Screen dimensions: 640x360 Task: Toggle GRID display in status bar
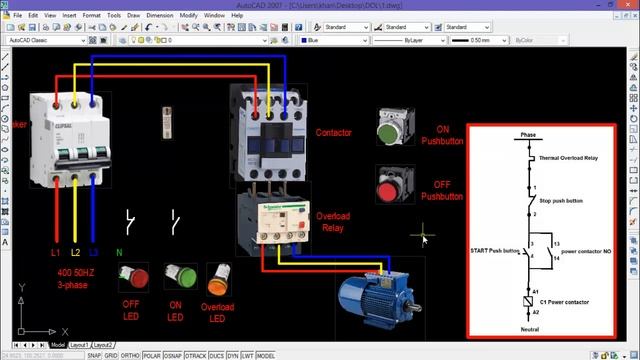111,356
